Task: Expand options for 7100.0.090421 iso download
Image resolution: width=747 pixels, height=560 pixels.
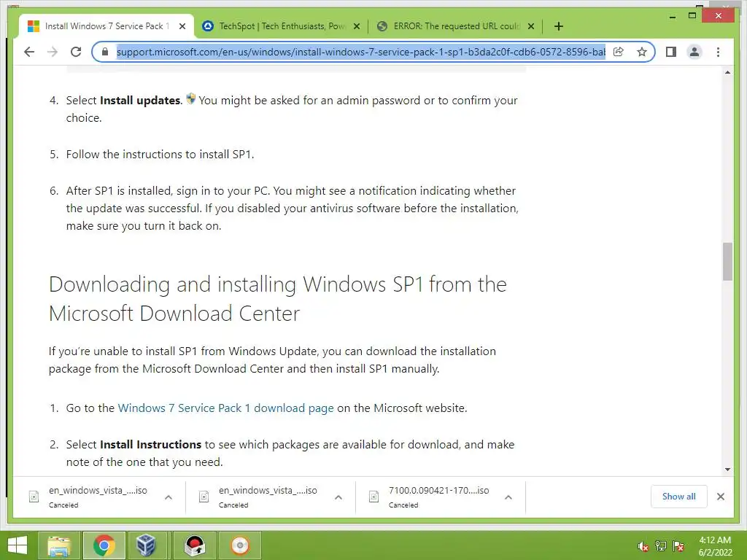Action: coord(508,497)
